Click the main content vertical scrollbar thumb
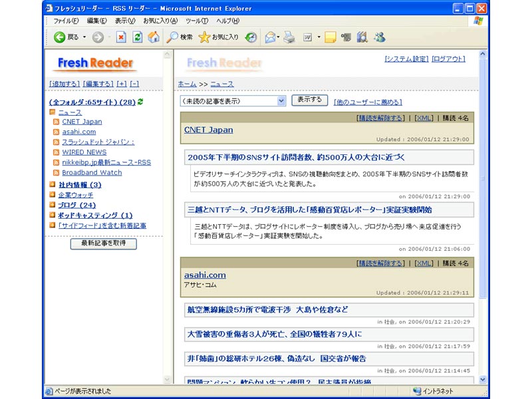This screenshot has height=399, width=532. [483, 178]
